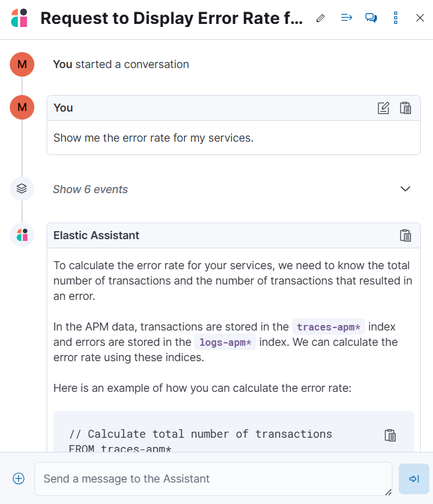
Task: Copy your "error rate" message
Action: click(x=405, y=107)
